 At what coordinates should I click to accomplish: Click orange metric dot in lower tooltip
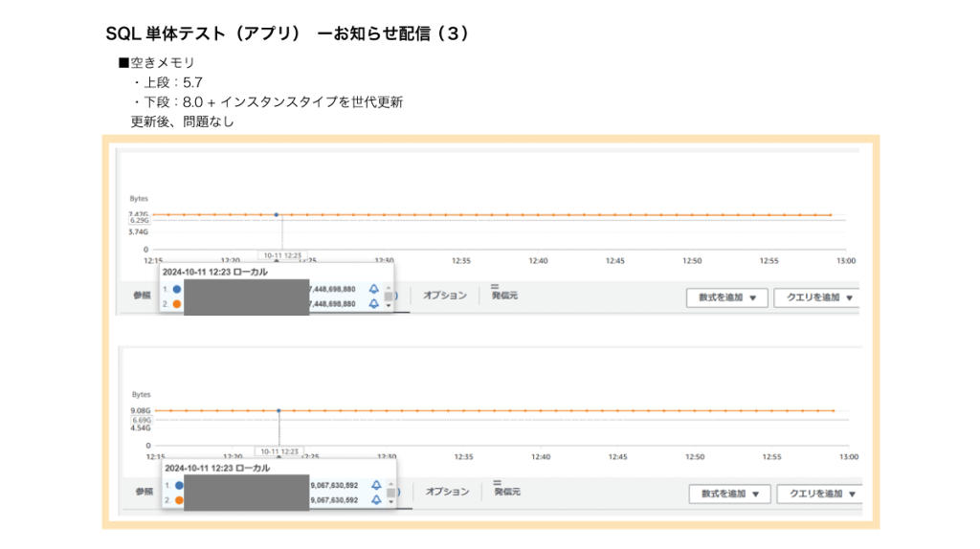coord(179,500)
